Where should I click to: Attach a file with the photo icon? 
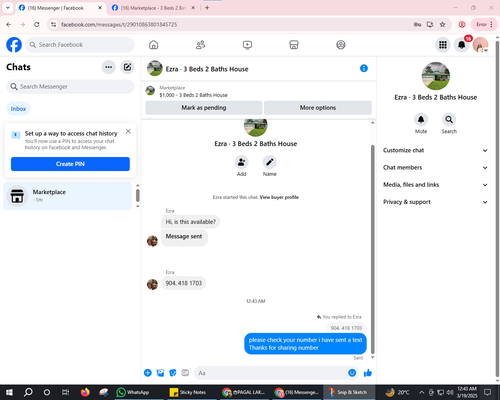coord(160,373)
